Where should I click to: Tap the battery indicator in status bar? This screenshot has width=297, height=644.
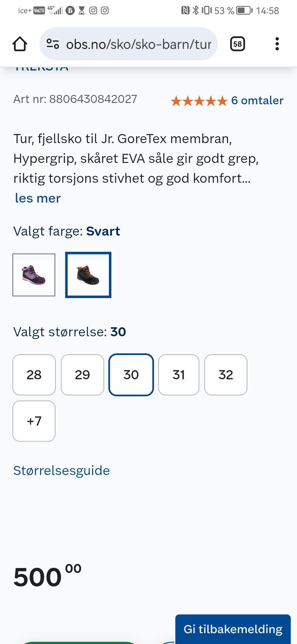[244, 11]
